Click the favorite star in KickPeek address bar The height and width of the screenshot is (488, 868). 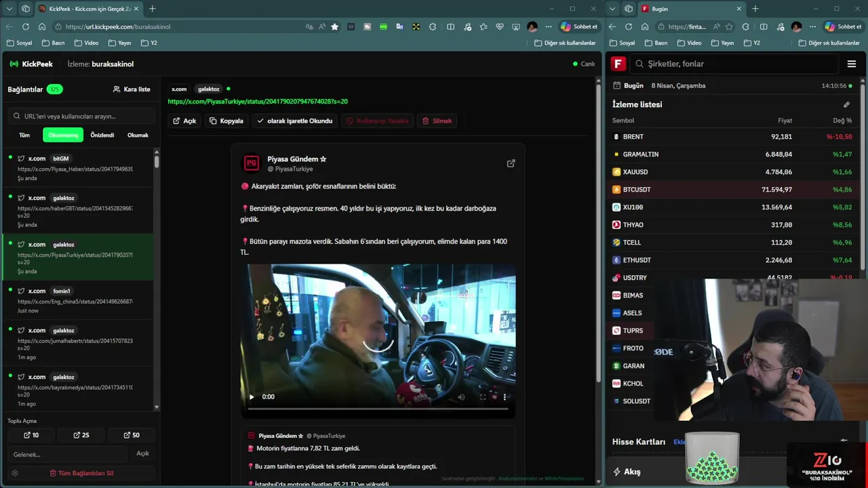pyautogui.click(x=334, y=26)
